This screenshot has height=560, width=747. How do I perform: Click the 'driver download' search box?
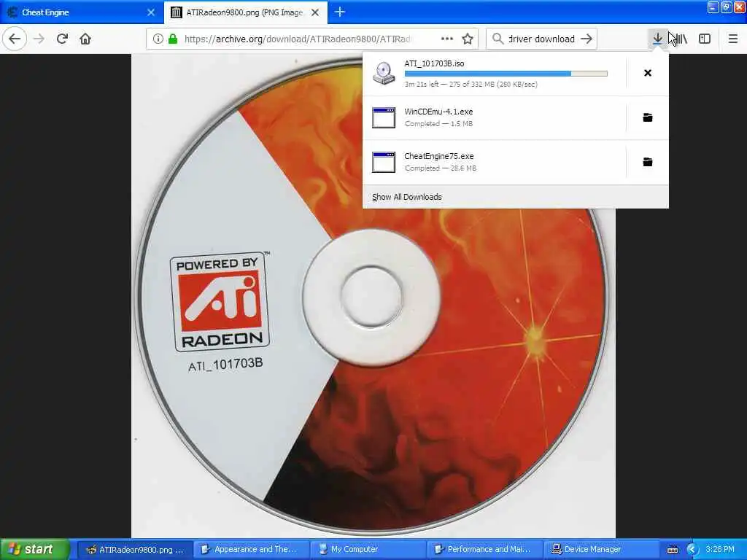[542, 39]
